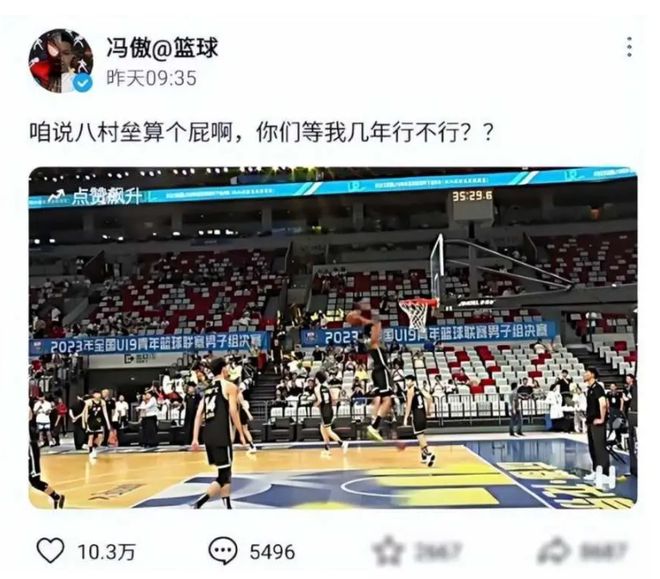The width and height of the screenshot is (660, 579).
Task: Tap the blurred number beside the share icon
Action: (603, 551)
